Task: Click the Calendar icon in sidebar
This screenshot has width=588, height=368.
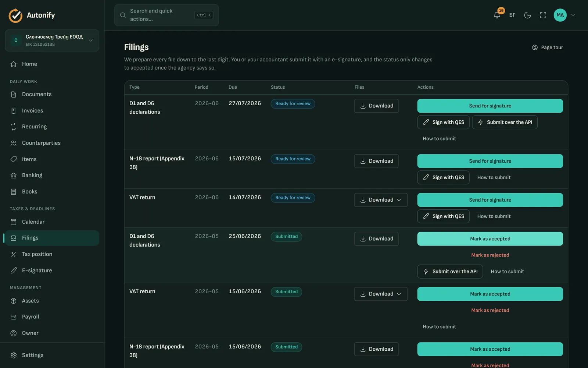Action: (14, 222)
